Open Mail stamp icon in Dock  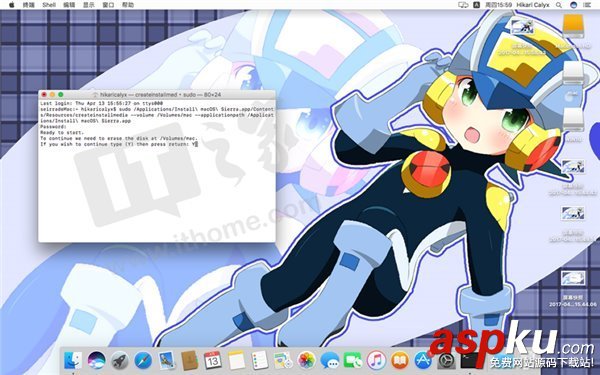pyautogui.click(x=166, y=360)
